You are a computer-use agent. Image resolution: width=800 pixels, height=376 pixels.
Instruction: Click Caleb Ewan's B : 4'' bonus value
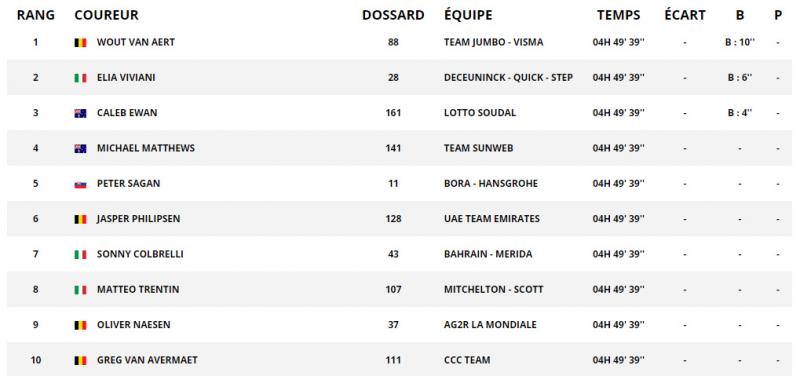click(x=740, y=113)
